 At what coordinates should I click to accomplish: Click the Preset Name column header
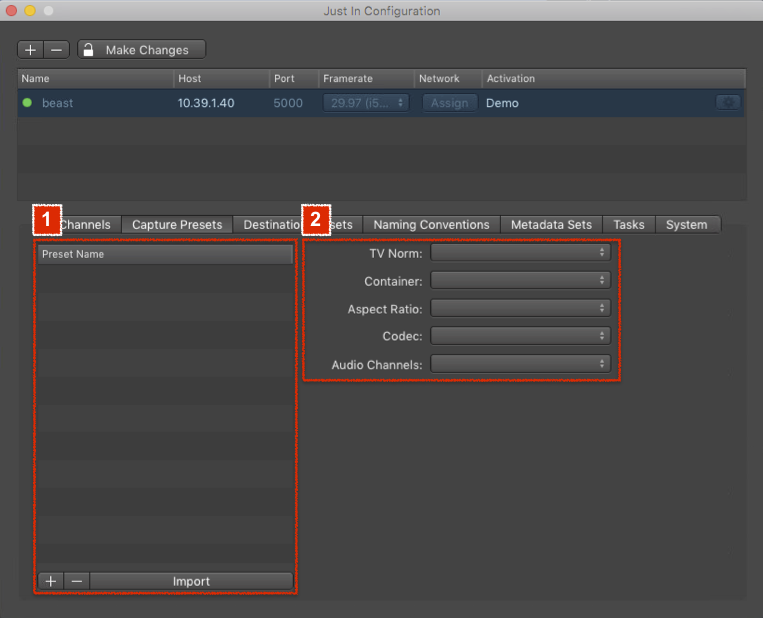165,254
